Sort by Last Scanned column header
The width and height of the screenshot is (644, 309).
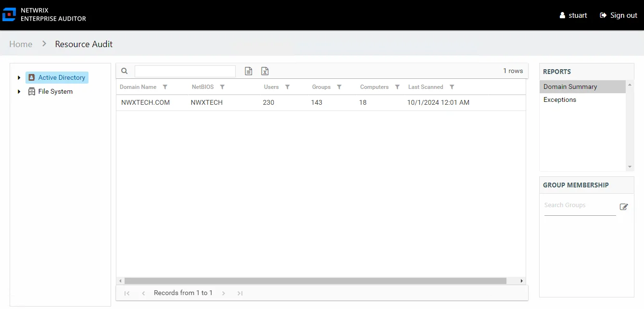(x=426, y=87)
